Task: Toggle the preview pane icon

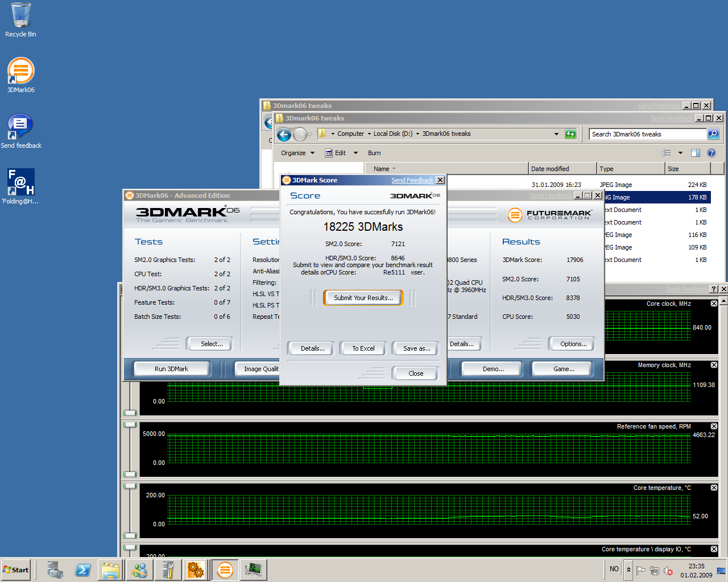Action: [696, 153]
